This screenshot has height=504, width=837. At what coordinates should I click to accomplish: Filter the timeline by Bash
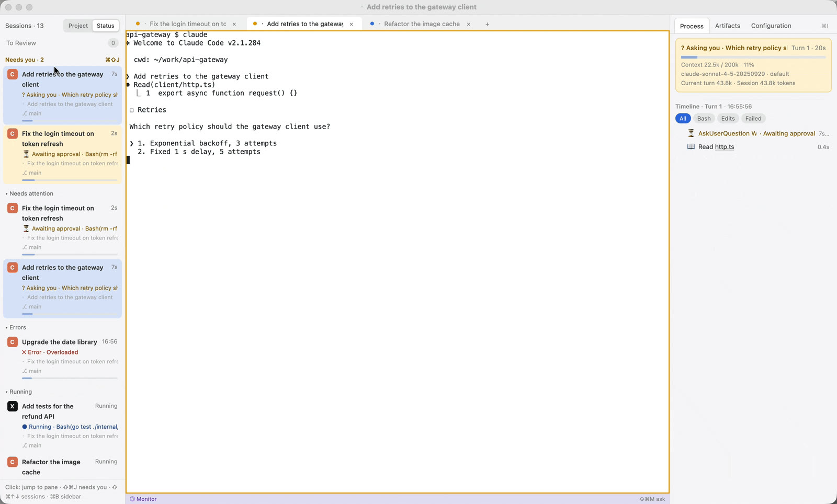[704, 119]
